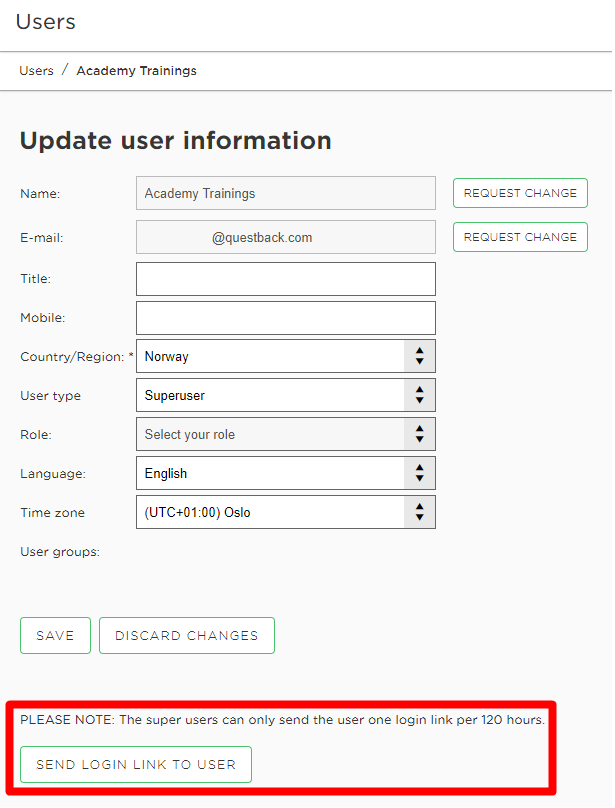615x808 pixels.
Task: Click the Time zone dropdown arrow icon
Action: coord(420,512)
